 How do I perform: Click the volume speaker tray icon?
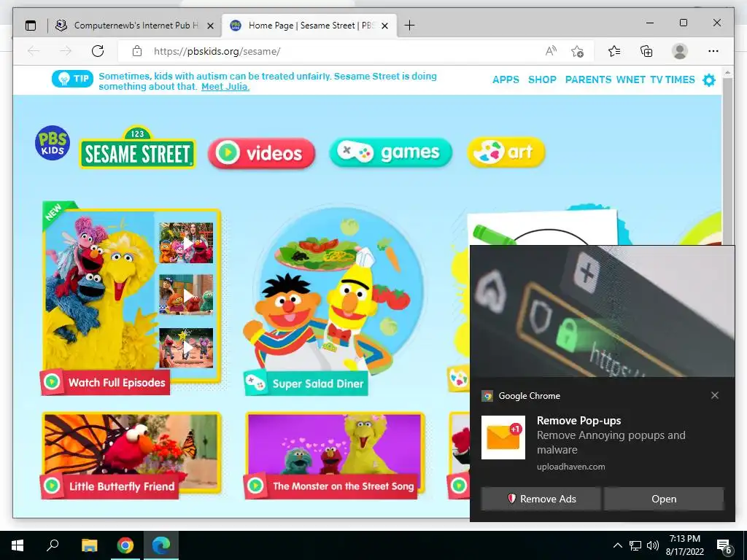[653, 545]
